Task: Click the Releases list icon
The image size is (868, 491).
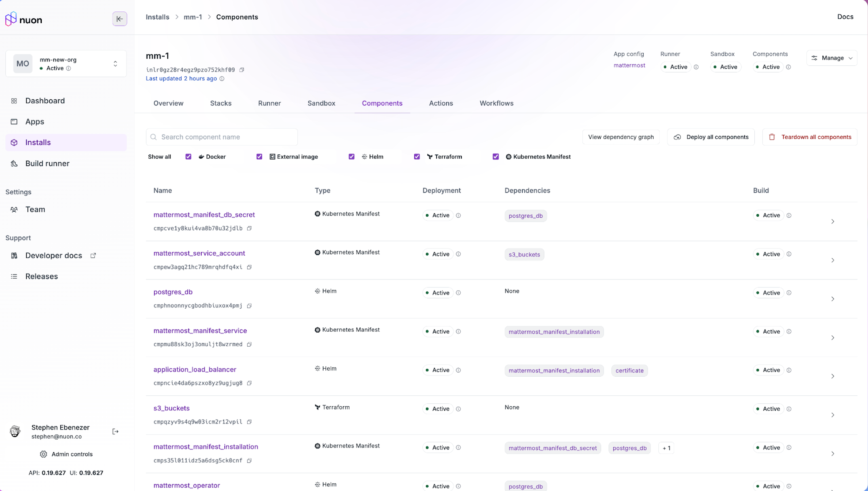Action: click(x=14, y=276)
